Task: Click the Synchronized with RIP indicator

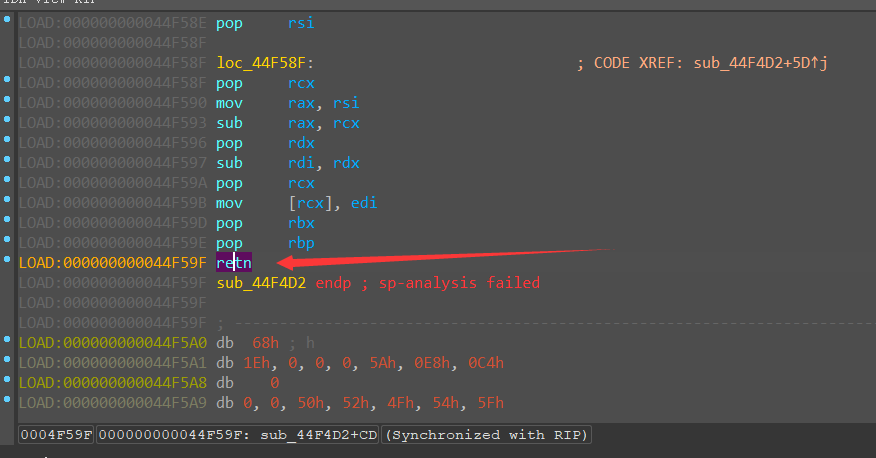Action: 486,435
